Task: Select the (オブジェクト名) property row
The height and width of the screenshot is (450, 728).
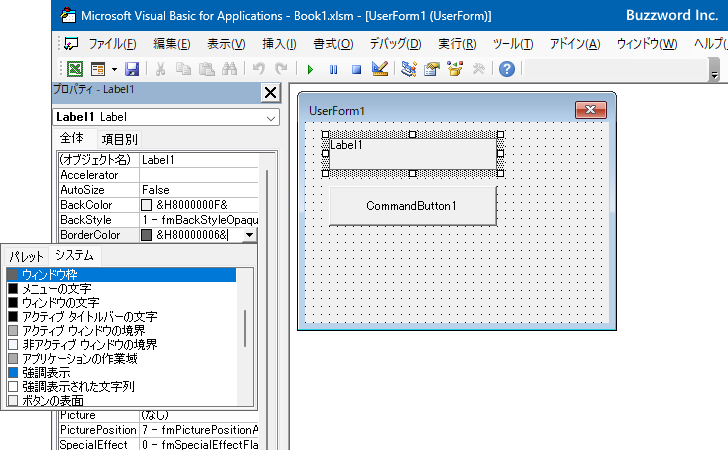Action: click(158, 160)
